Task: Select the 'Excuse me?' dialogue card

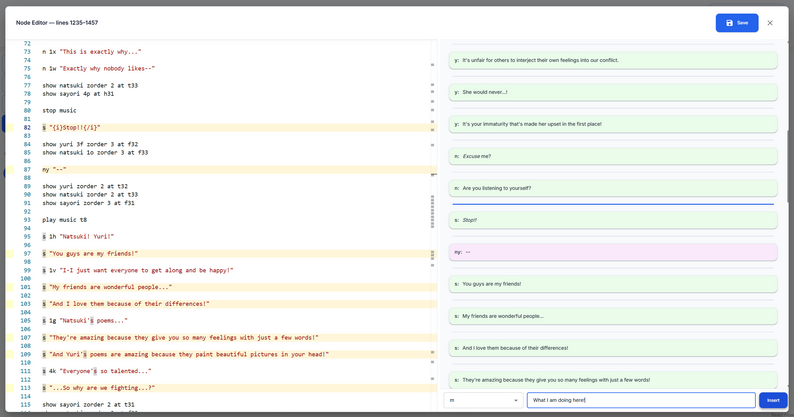Action: (x=612, y=156)
